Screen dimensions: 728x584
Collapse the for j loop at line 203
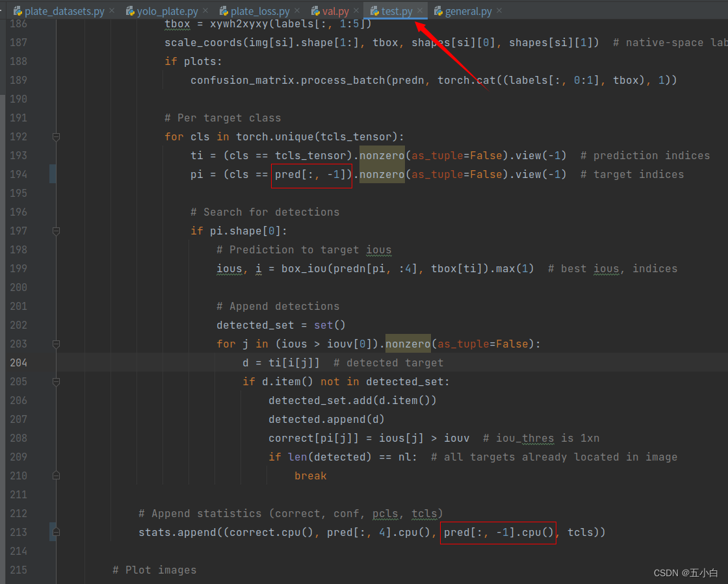click(56, 344)
